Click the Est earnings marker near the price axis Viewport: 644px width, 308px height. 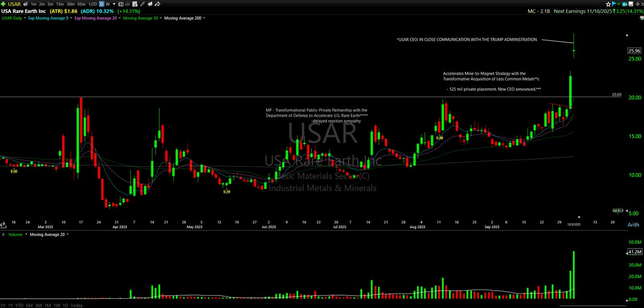pos(618,211)
